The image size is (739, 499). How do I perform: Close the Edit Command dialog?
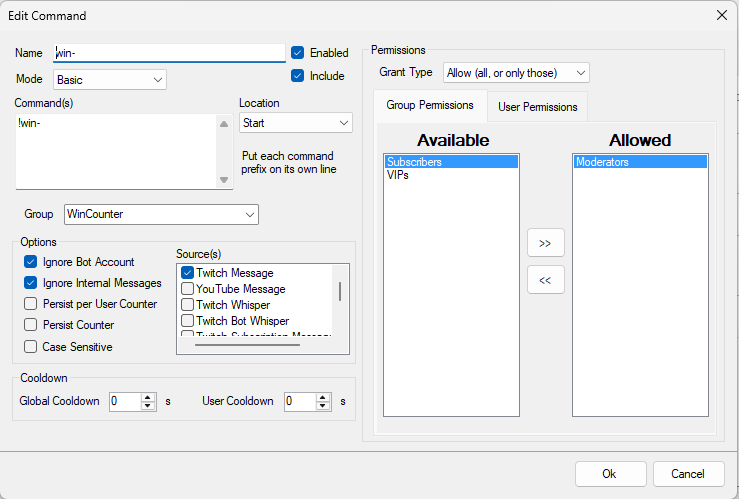point(722,15)
